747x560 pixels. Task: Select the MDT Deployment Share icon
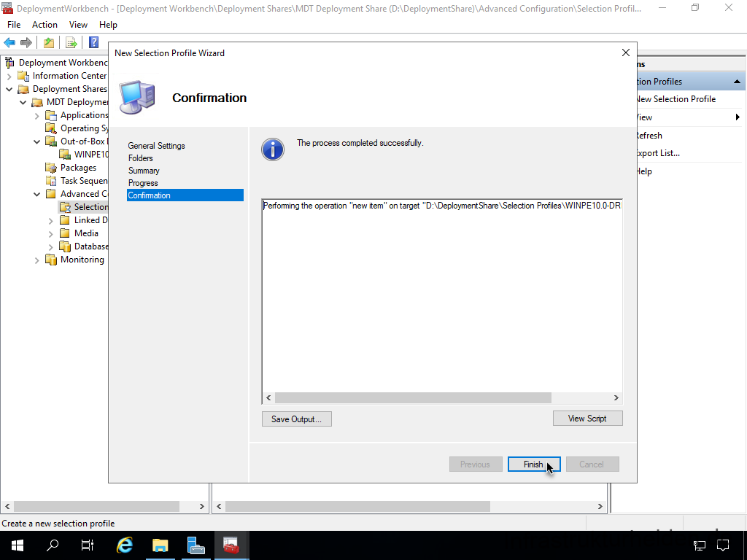tap(36, 102)
